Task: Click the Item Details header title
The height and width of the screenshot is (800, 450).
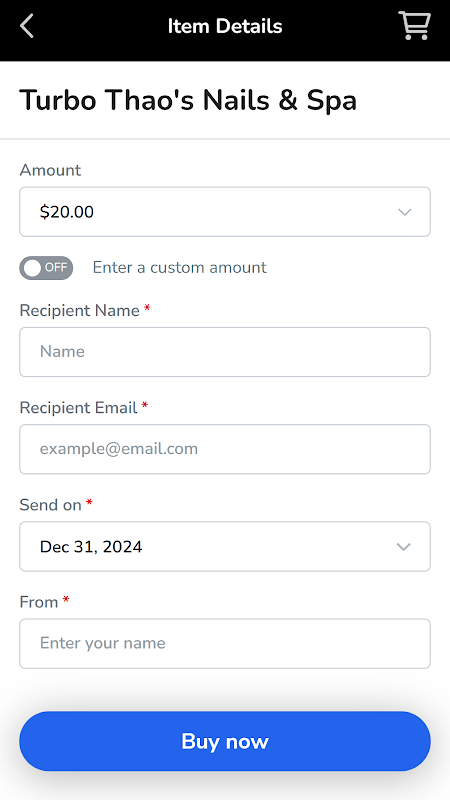Action: point(225,26)
